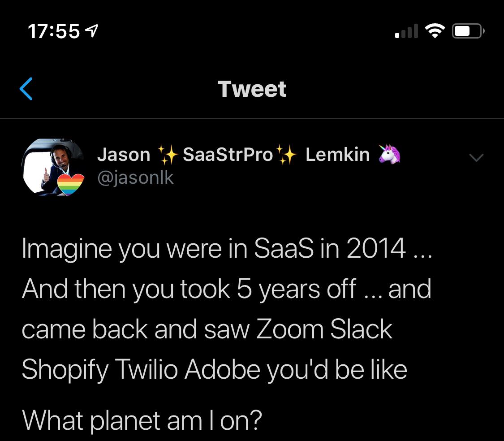Tap the display name word "Jason"
The image size is (504, 441).
pyautogui.click(x=124, y=155)
